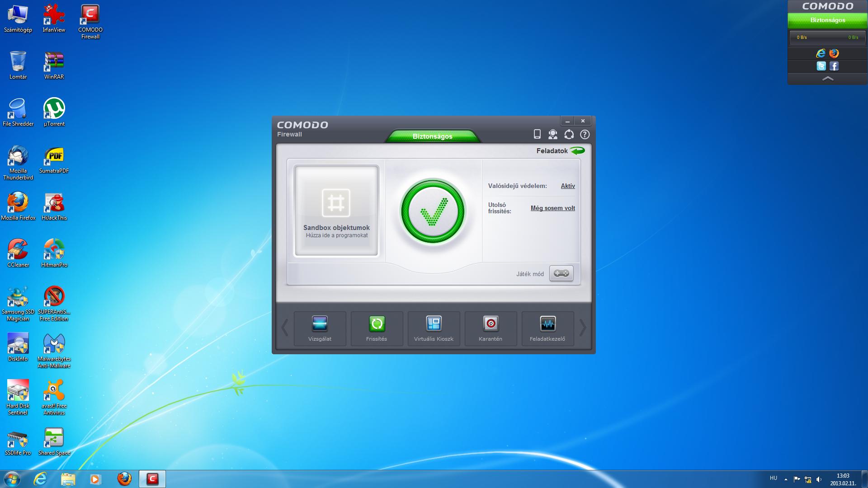
Task: Select the Számítógép desktop icon
Action: click(18, 19)
